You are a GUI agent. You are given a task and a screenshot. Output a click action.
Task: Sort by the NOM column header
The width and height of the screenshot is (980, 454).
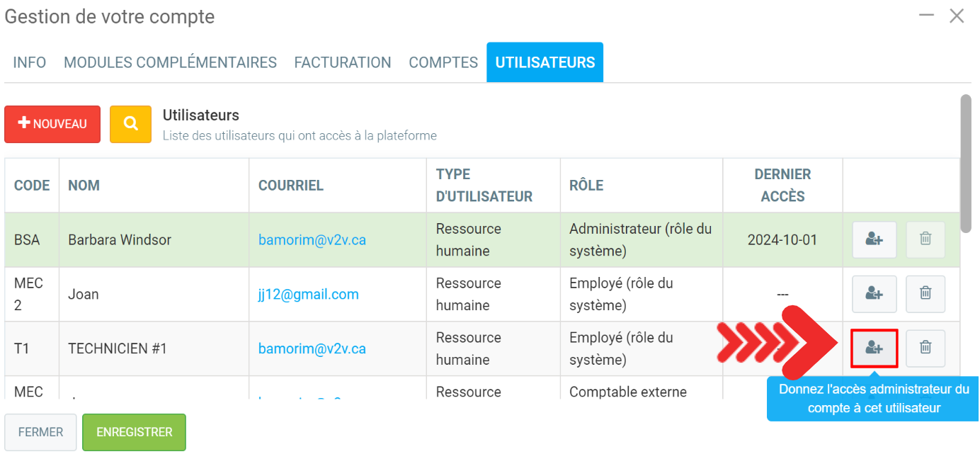(x=84, y=186)
